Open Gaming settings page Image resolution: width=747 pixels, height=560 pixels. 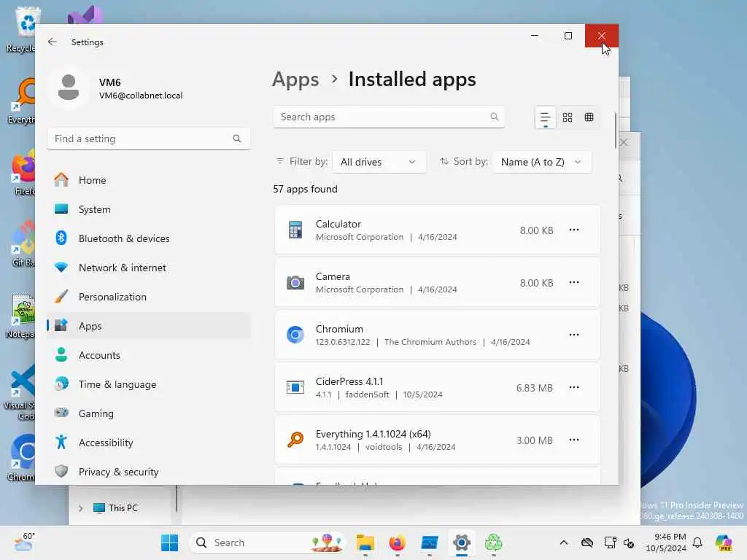point(148,413)
